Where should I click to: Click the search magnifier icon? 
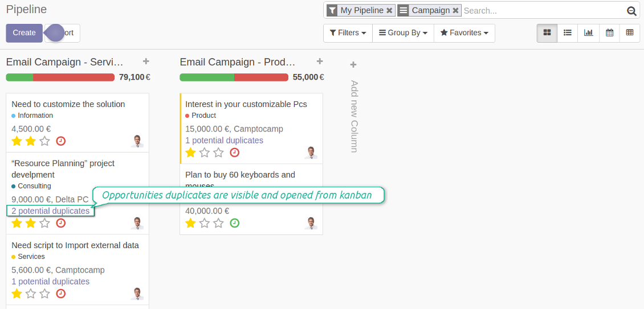(631, 11)
